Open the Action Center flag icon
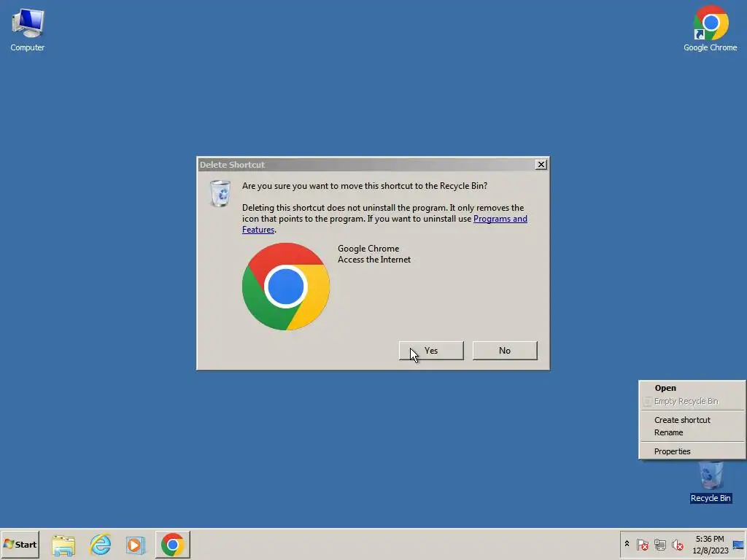This screenshot has width=747, height=560. coord(642,544)
